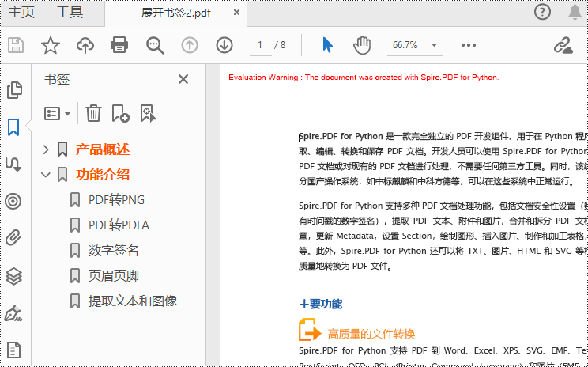This screenshot has width=588, height=367.
Task: Close the 展开书签2.pdf tab
Action: pyautogui.click(x=236, y=13)
